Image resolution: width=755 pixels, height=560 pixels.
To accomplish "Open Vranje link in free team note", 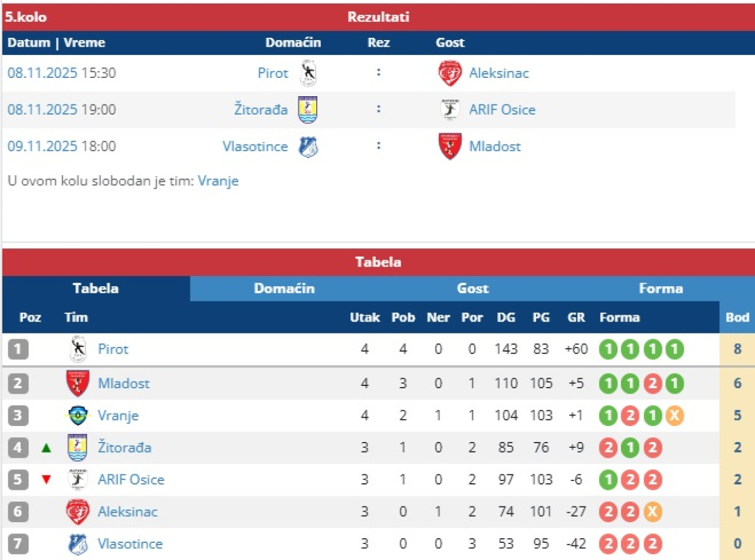I will click(218, 181).
